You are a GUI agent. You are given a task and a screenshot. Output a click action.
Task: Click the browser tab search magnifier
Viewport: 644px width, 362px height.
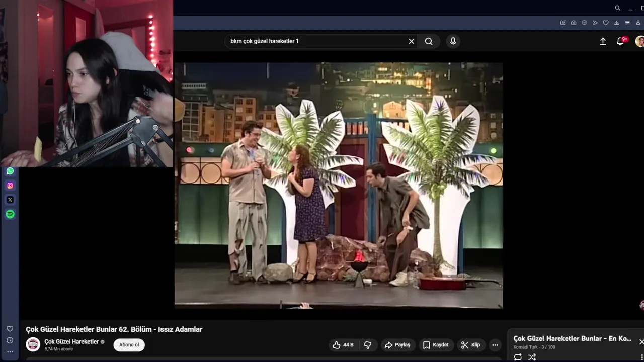click(618, 8)
